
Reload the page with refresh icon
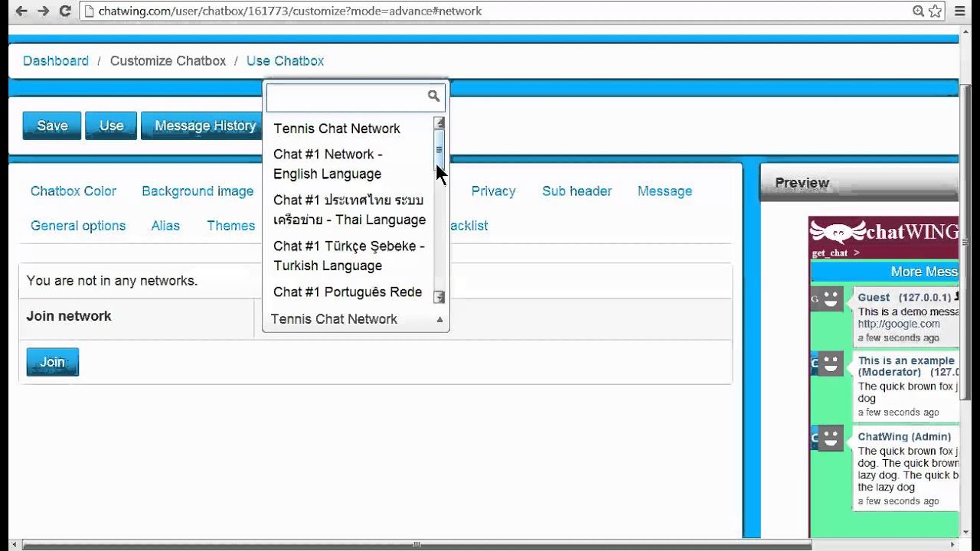pyautogui.click(x=65, y=11)
